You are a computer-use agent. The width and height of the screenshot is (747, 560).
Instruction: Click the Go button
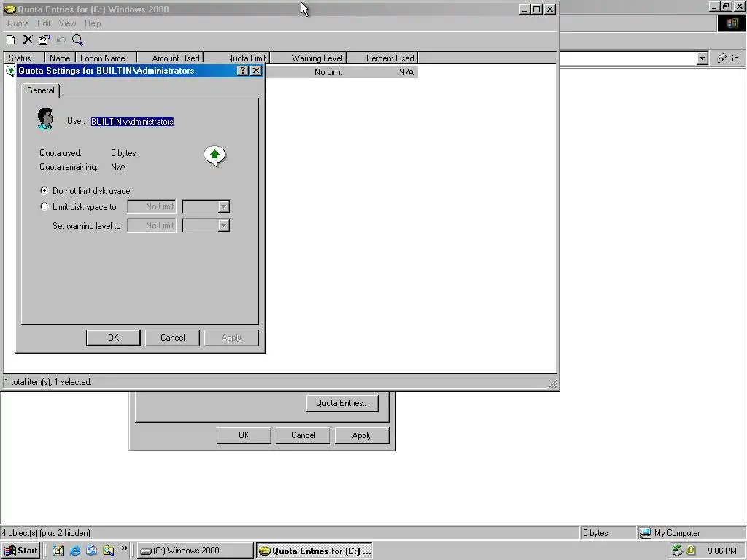pos(728,58)
